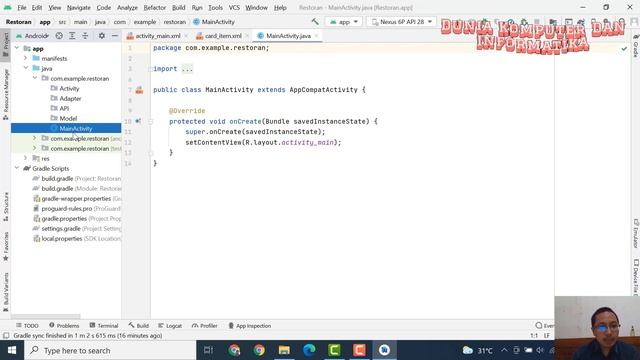Open the TODO tool window
This screenshot has width=640, height=360.
[x=27, y=326]
